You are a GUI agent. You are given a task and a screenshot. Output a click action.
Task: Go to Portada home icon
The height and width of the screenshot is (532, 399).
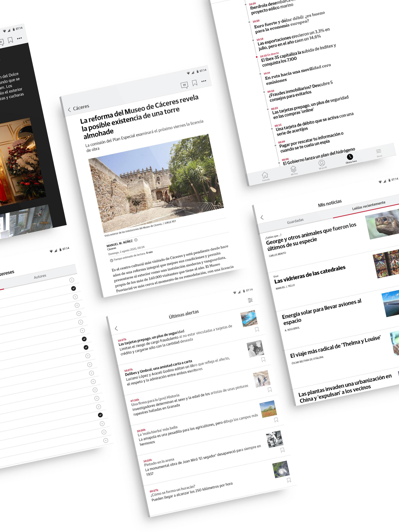pos(265,175)
